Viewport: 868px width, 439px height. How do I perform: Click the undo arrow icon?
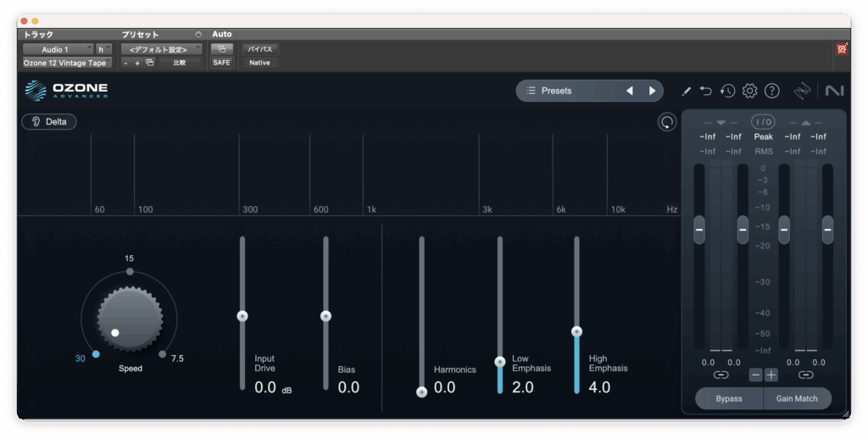pyautogui.click(x=706, y=91)
